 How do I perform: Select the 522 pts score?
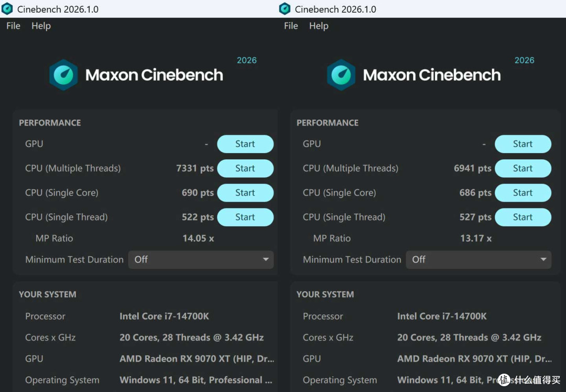pyautogui.click(x=198, y=217)
